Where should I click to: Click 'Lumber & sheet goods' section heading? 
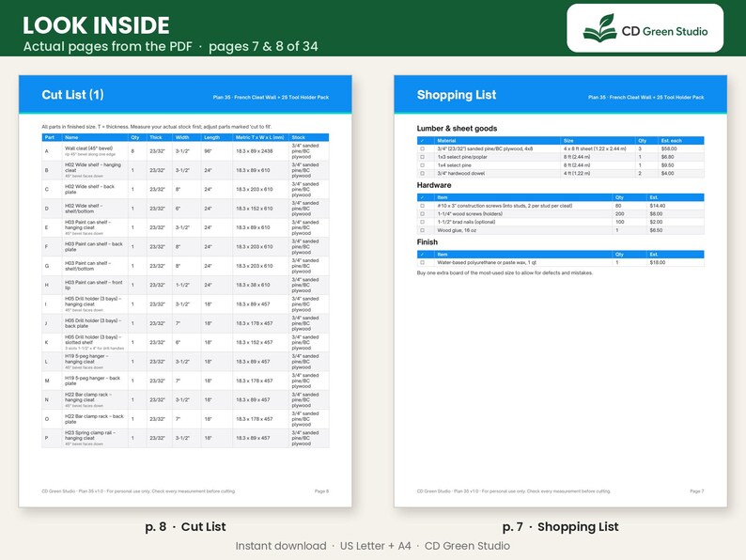457,129
